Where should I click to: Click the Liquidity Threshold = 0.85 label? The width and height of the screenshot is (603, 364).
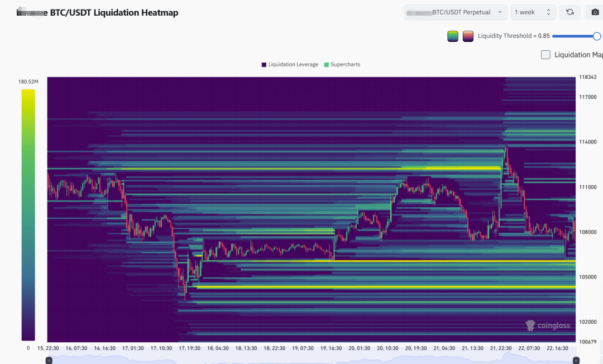pos(514,36)
